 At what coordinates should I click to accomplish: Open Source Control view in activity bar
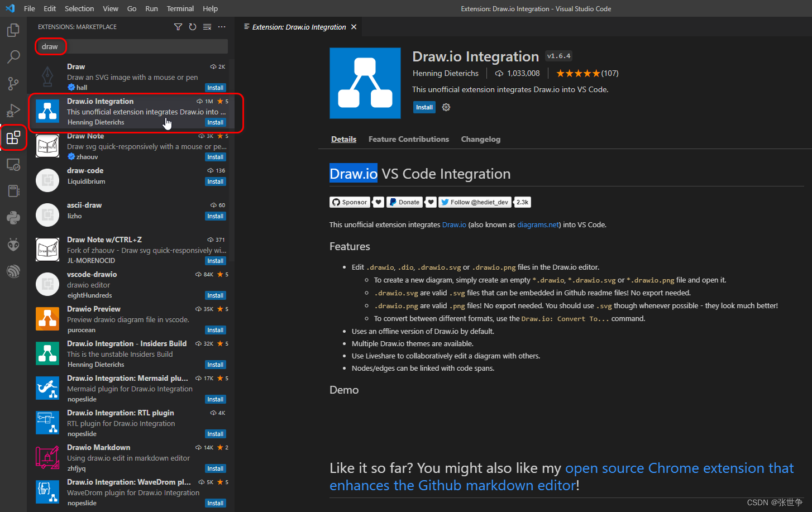[x=13, y=84]
